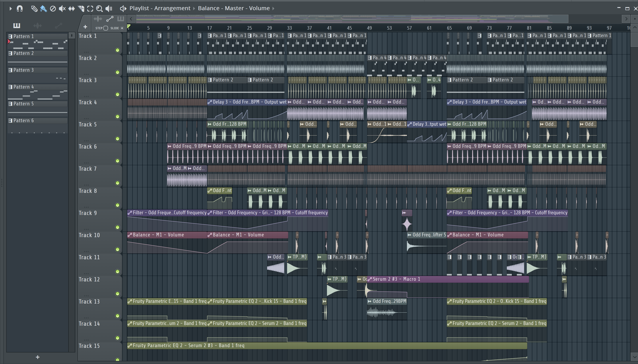Viewport: 638px width, 364px height.
Task: Open menu of first Pattern 2 clip on Track 3
Action: [210, 80]
